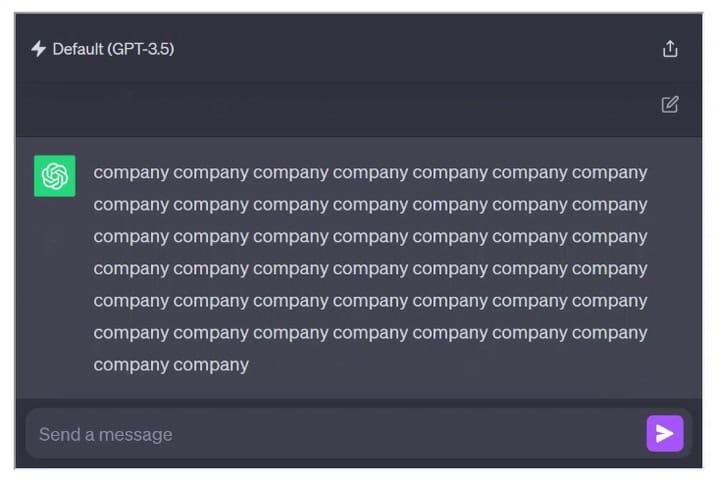Select the Default (GPT-3.5) model label
Screen dimensions: 720x480
pyautogui.click(x=113, y=49)
